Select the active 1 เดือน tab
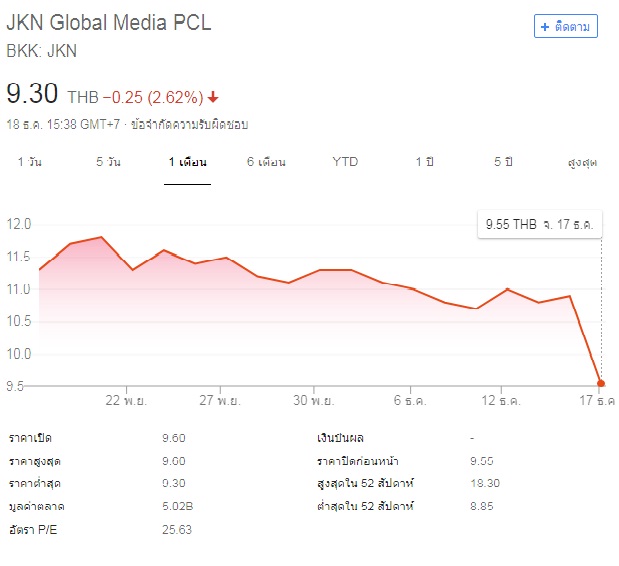Viewport: 619px width, 566px height. pos(187,162)
